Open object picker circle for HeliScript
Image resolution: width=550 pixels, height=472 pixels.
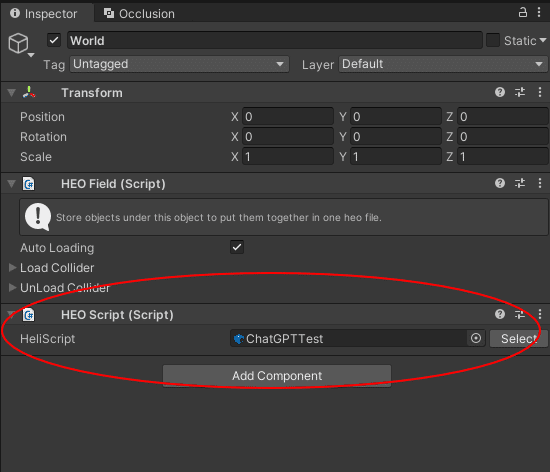click(x=476, y=338)
